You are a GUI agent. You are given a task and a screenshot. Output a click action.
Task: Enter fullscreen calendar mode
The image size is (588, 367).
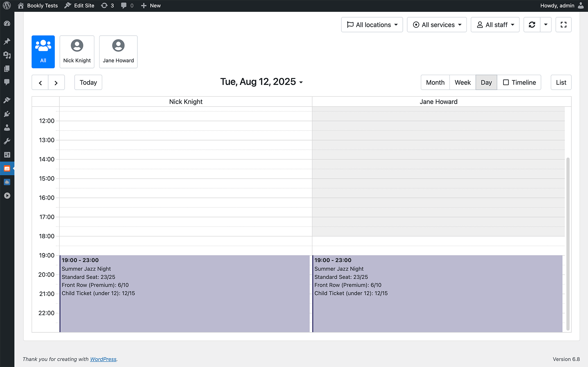coord(563,25)
